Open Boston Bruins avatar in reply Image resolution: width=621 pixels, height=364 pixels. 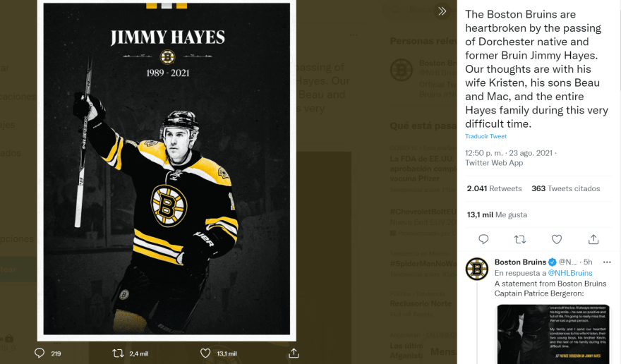[x=477, y=269]
